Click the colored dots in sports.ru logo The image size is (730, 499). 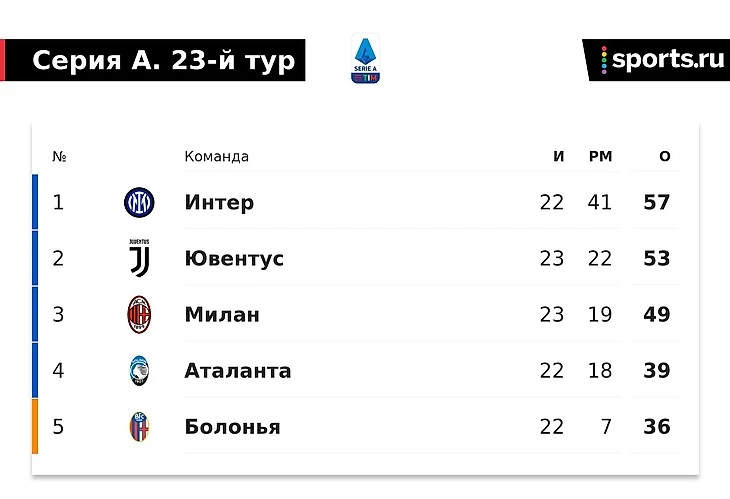click(x=604, y=60)
